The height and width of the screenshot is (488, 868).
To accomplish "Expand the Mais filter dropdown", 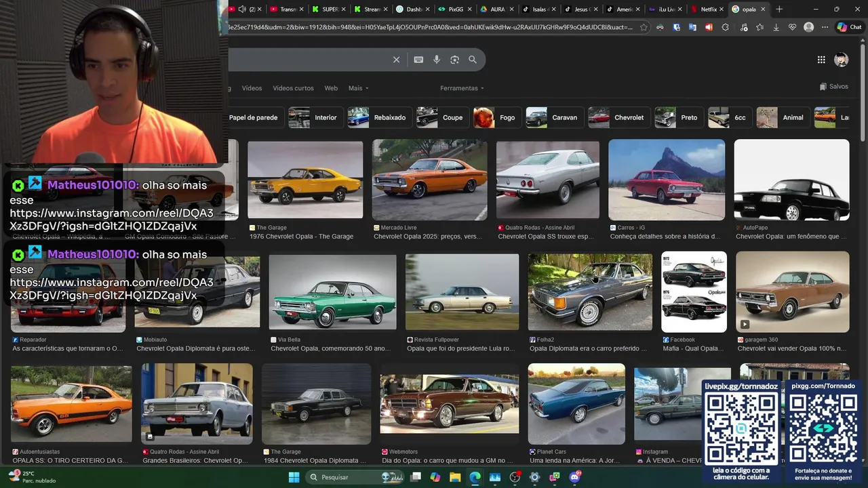I will coord(358,88).
